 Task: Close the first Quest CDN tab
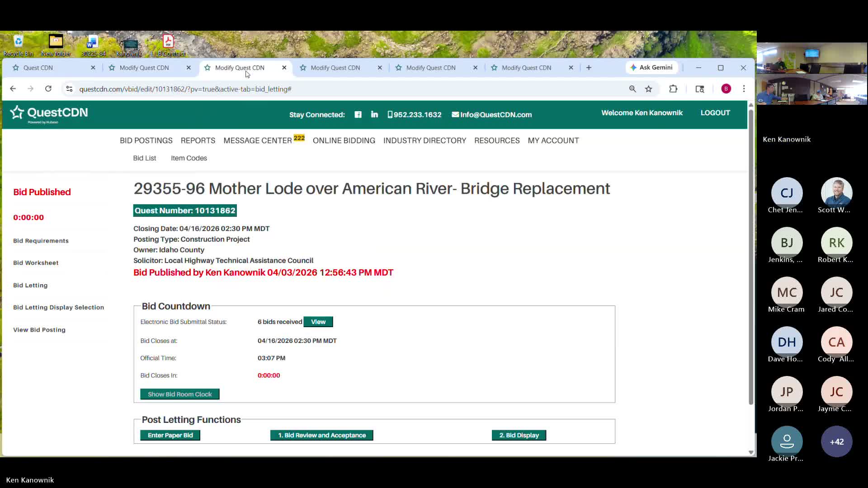point(93,68)
